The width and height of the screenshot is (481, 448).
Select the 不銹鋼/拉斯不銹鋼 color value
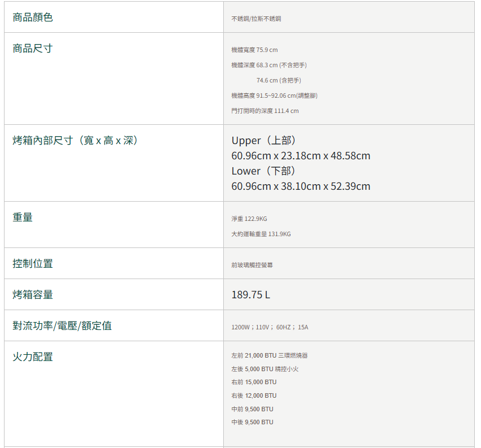pos(256,19)
